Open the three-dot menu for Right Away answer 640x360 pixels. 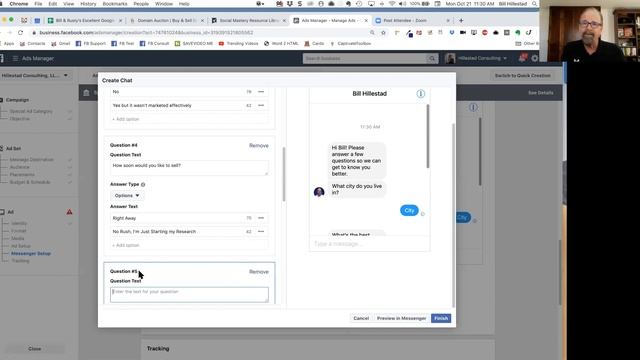(x=261, y=218)
